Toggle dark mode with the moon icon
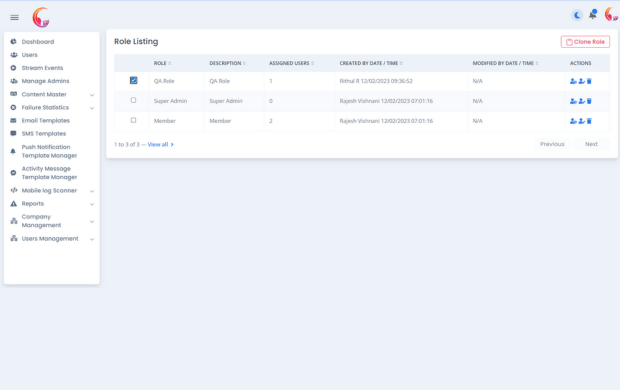 577,15
